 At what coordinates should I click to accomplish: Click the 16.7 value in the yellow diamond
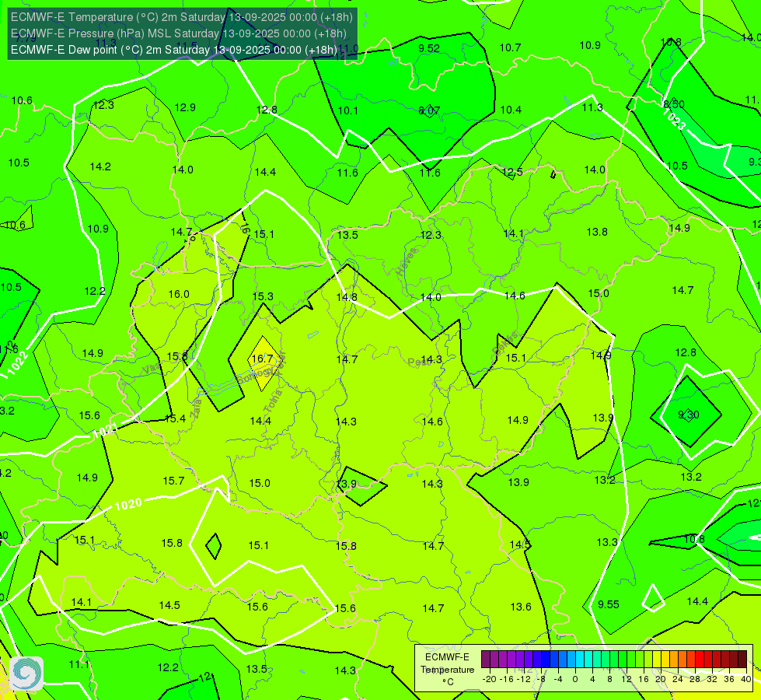[262, 359]
